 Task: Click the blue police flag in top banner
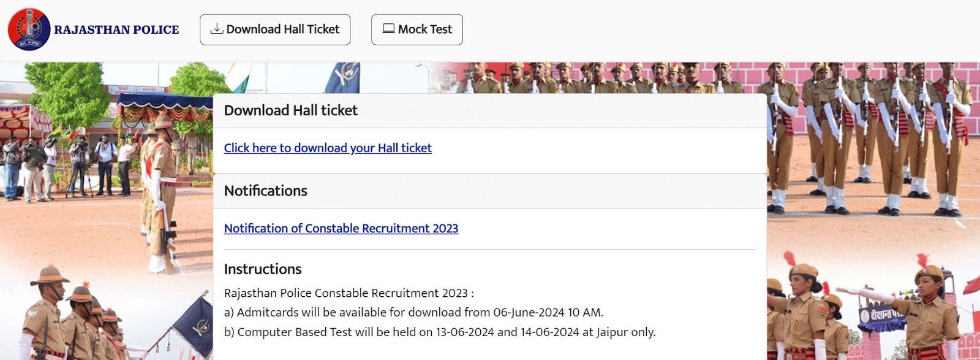(x=342, y=78)
